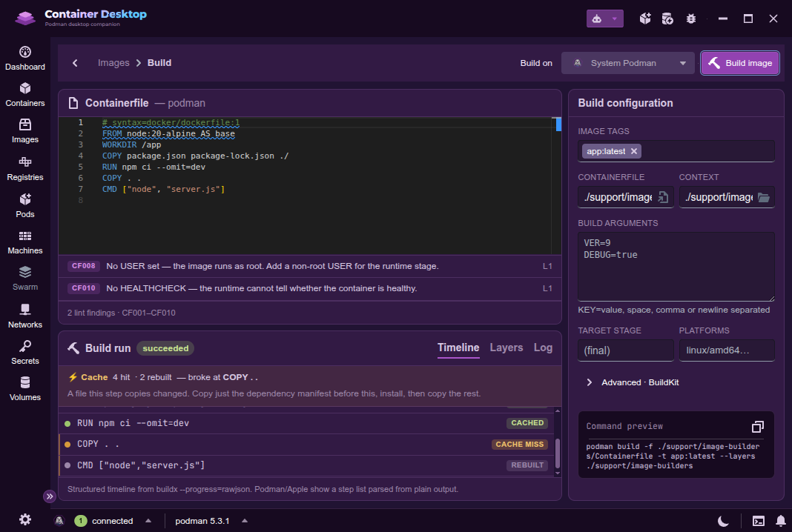The width and height of the screenshot is (792, 532).
Task: Open the Platforms linux/amd64 field
Action: pyautogui.click(x=726, y=350)
